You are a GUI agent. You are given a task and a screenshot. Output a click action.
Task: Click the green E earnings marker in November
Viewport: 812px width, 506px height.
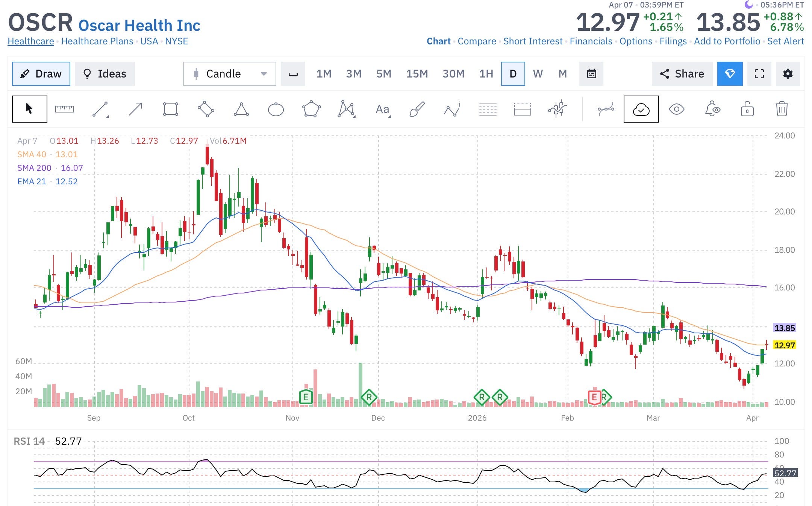click(306, 397)
